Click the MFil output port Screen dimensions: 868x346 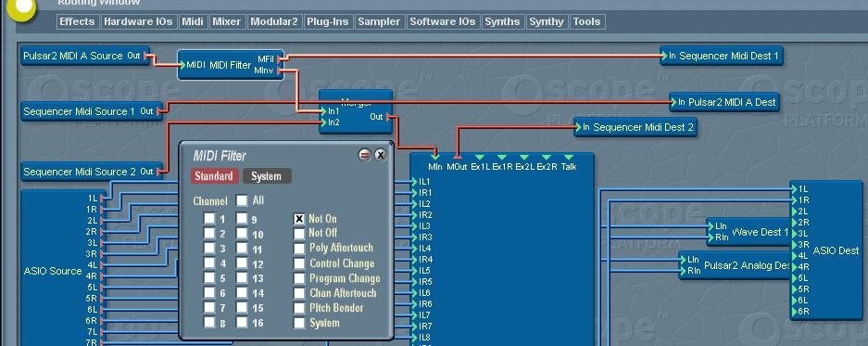pyautogui.click(x=279, y=58)
